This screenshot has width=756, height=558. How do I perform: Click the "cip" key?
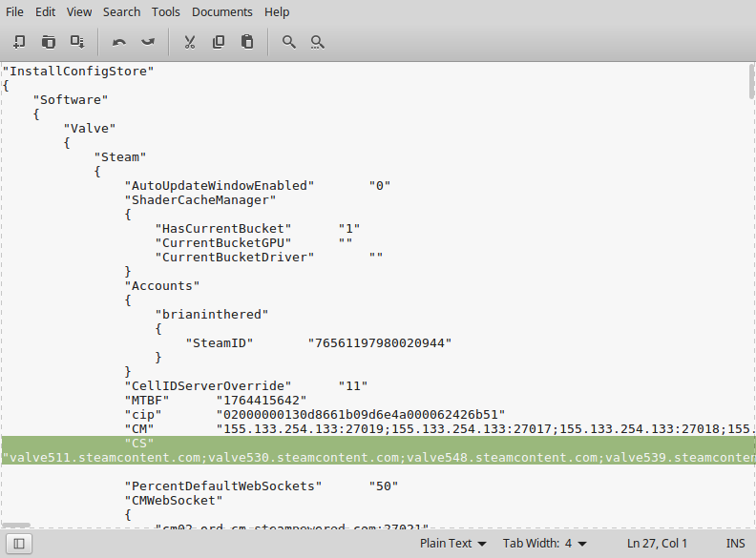143,415
